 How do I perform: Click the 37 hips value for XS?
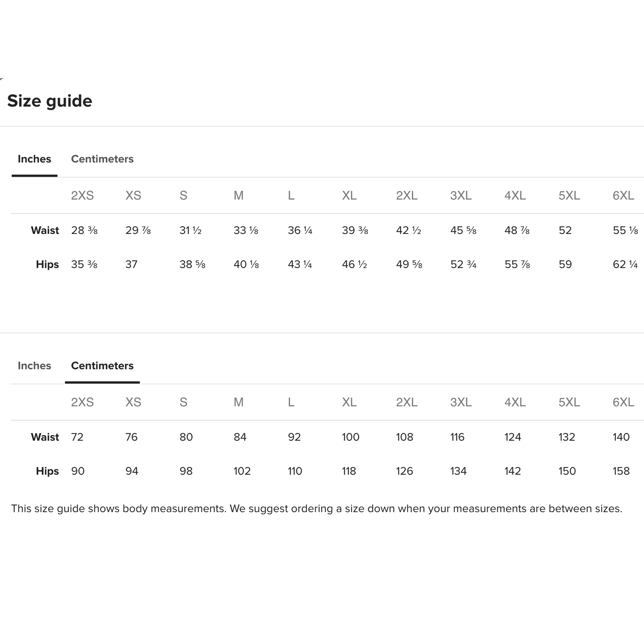131,265
